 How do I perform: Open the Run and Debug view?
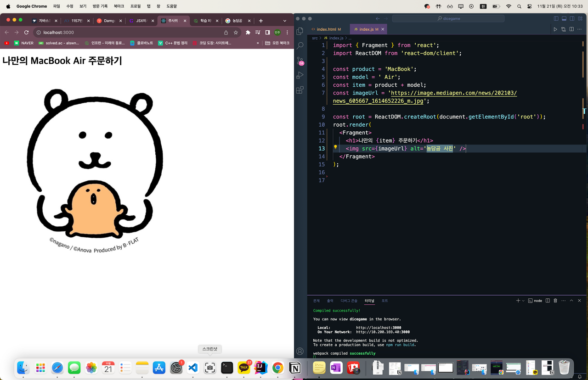(300, 75)
